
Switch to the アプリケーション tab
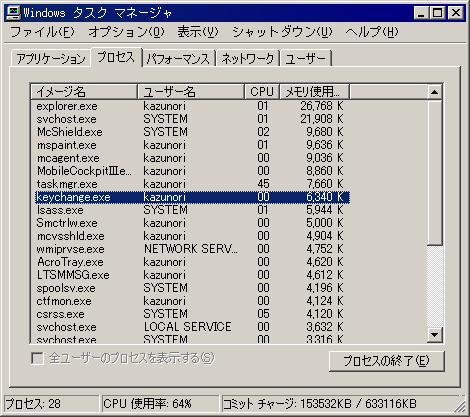pos(51,59)
